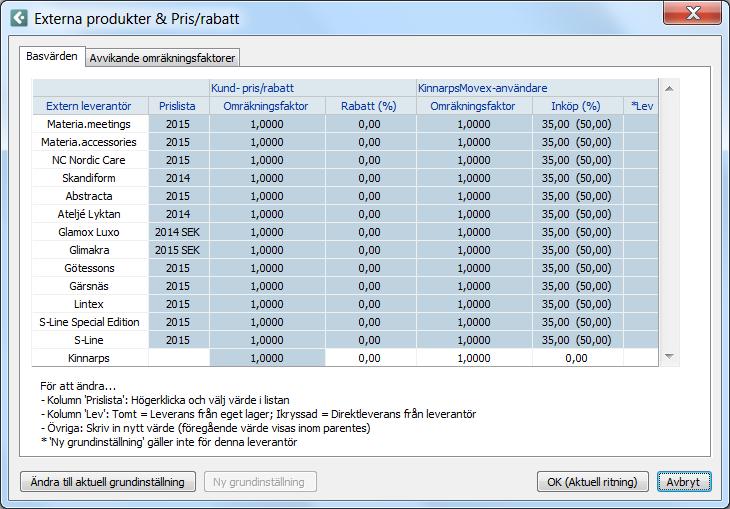Click KinnarpsMovex-användare group header
Image resolution: width=730 pixels, height=509 pixels.
[537, 88]
